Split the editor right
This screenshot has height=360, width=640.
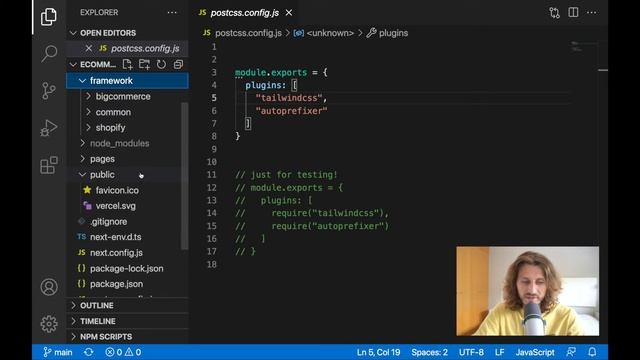573,13
